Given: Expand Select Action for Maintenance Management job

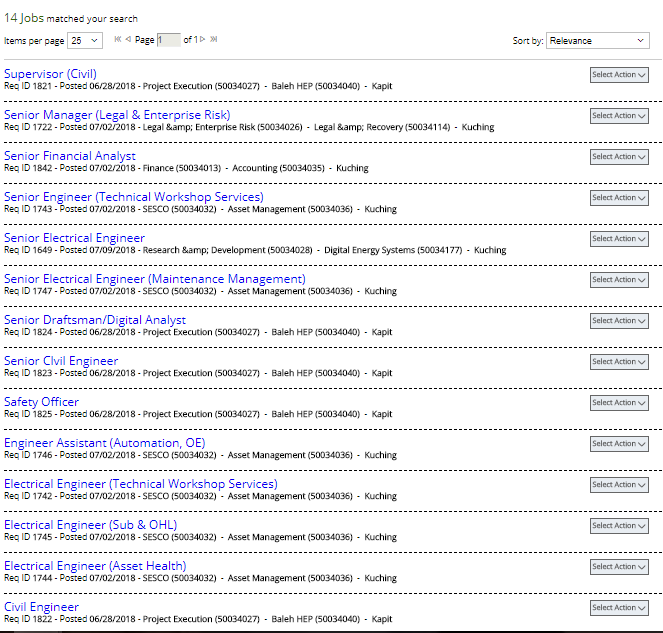Looking at the screenshot, I should coord(619,280).
